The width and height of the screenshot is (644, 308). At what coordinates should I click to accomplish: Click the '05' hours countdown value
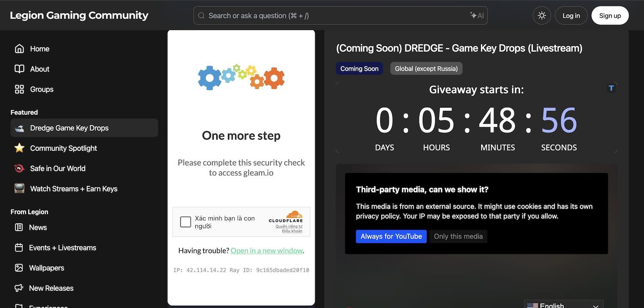tap(436, 120)
